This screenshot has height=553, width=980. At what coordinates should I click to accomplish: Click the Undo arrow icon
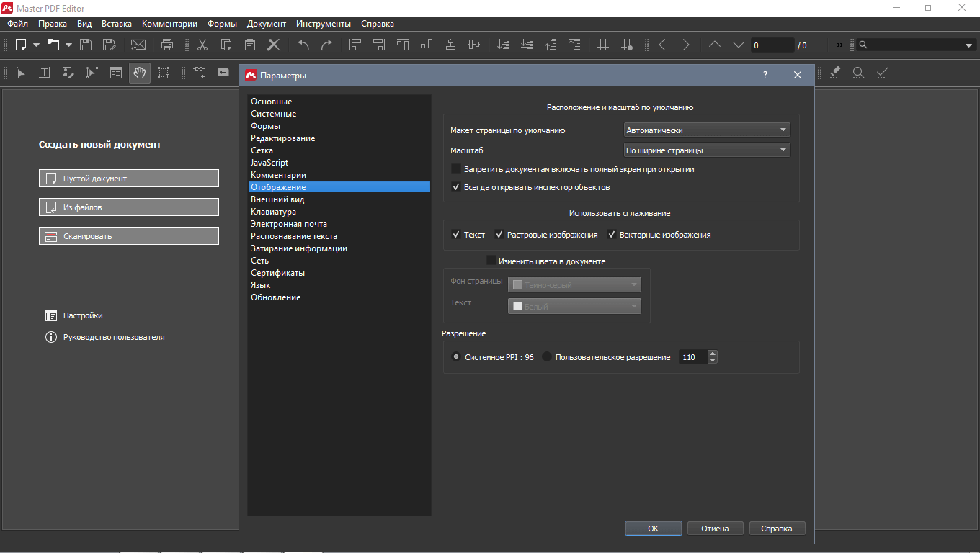[x=303, y=45]
